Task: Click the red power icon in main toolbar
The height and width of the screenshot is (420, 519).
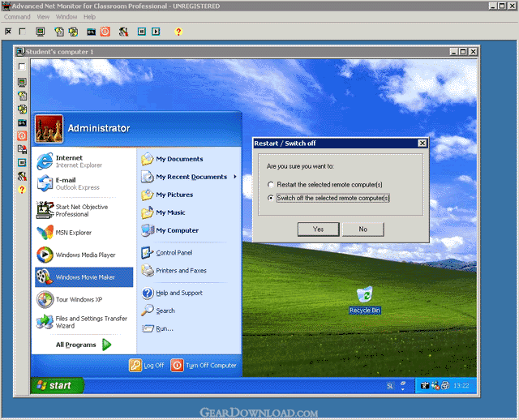Action: tap(105, 32)
